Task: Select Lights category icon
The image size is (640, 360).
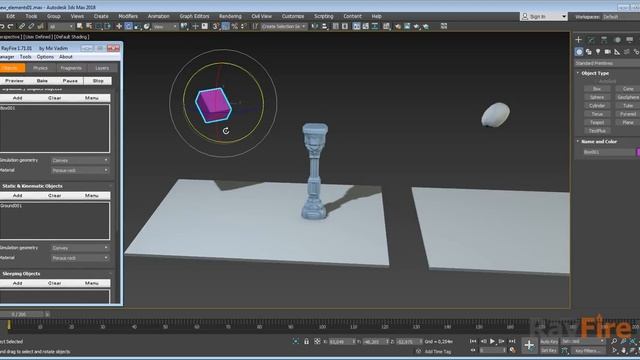Action: coord(598,52)
